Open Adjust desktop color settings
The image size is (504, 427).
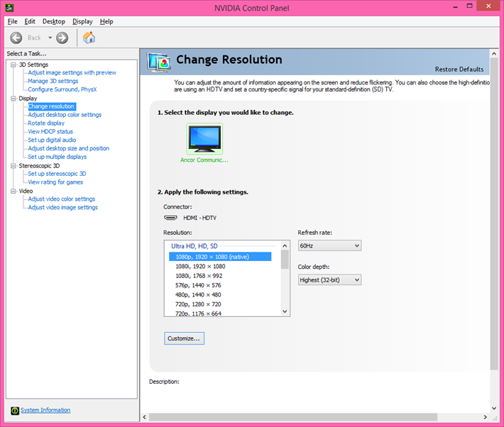point(65,115)
